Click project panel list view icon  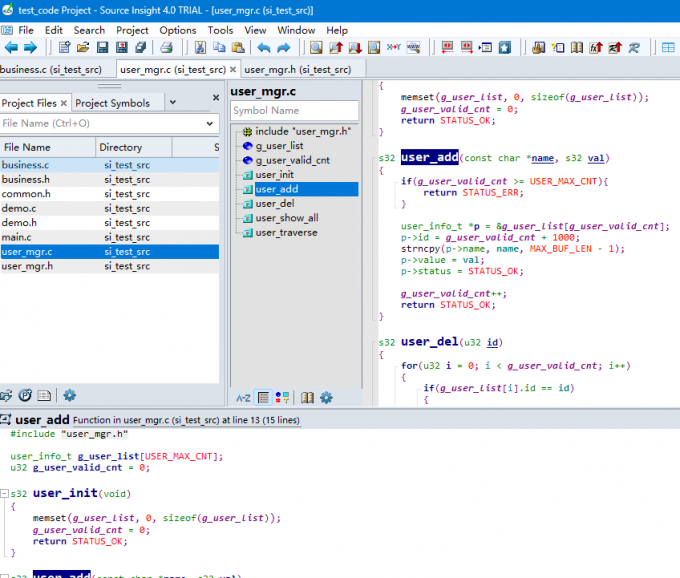point(44,395)
